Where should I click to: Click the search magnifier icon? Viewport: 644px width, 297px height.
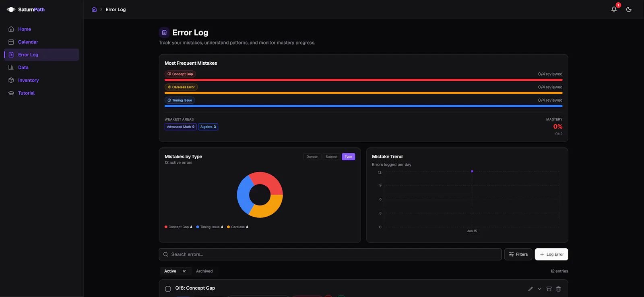tap(166, 254)
